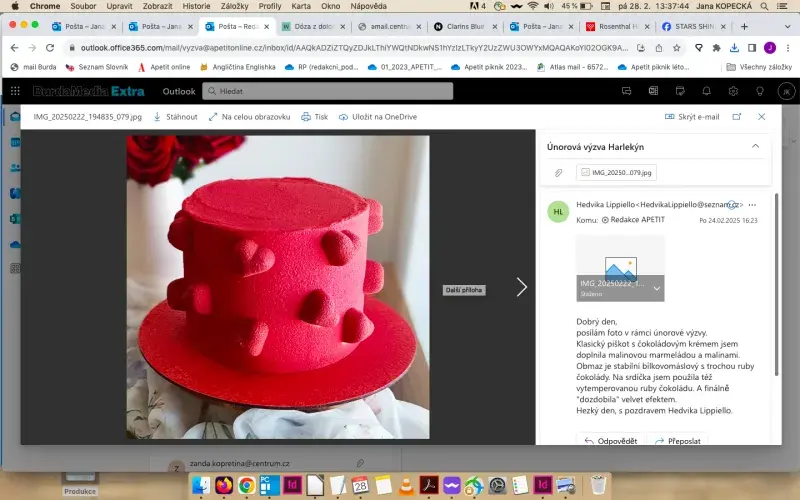Switch to the Clarins Blur browser tab
The image size is (800, 500).
click(465, 26)
